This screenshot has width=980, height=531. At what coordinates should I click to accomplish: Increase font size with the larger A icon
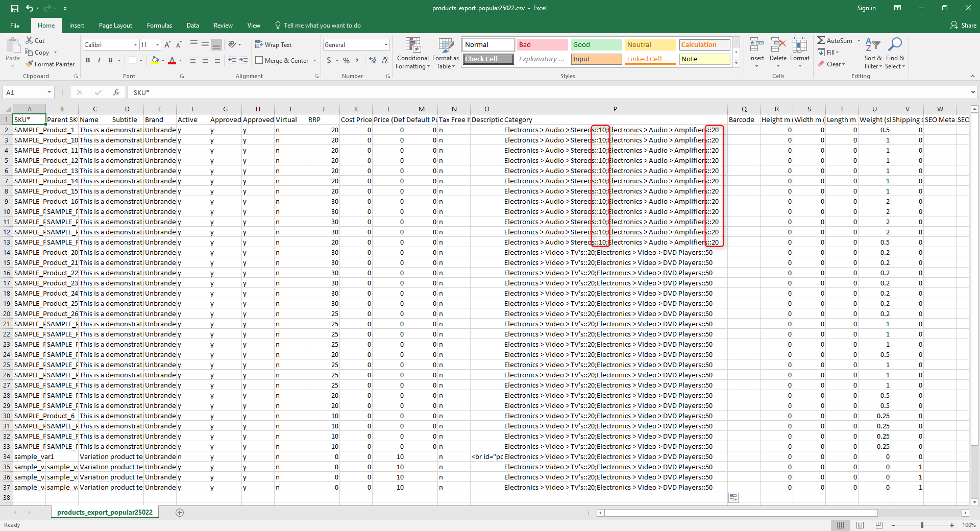point(167,45)
